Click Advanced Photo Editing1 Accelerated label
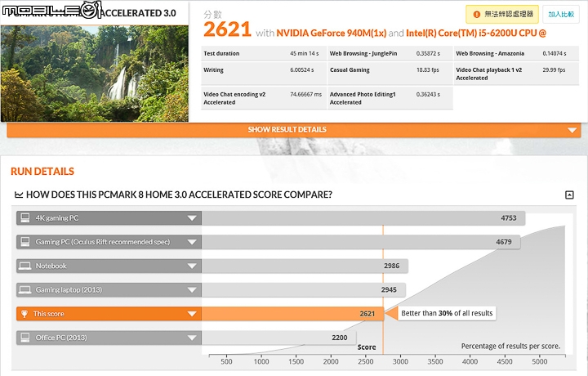Screen dimensions: 588x376 pos(363,98)
